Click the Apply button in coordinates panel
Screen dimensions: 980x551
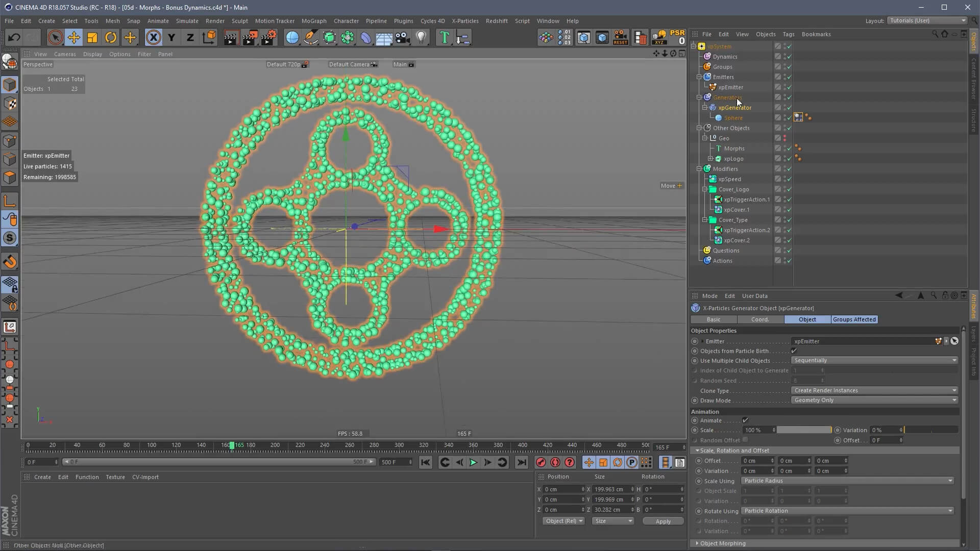(663, 521)
